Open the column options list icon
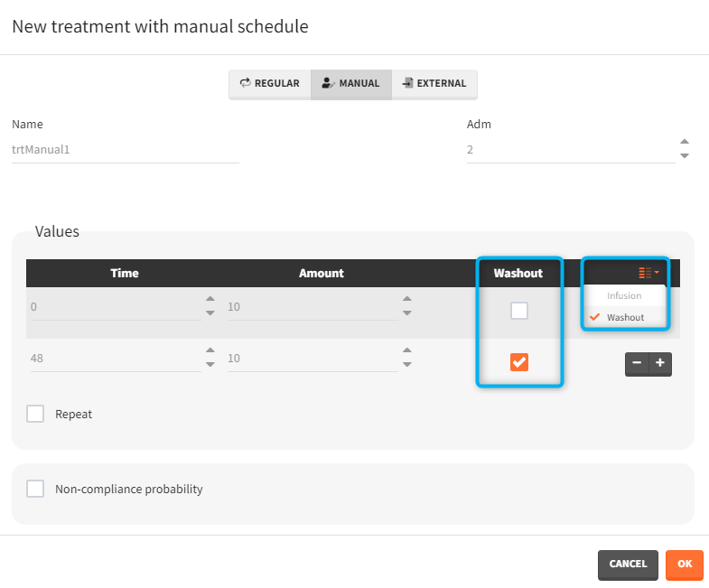The image size is (709, 588). click(648, 273)
